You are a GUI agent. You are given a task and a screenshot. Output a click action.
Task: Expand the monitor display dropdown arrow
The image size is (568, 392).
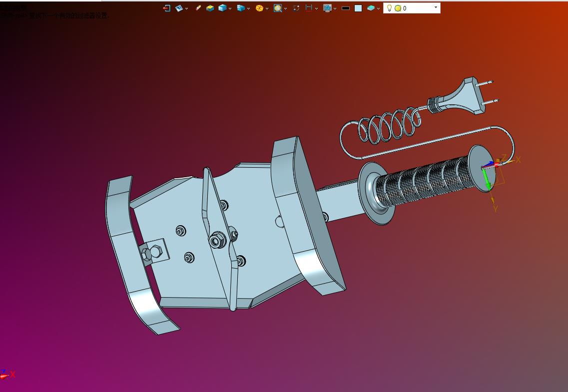[335, 8]
